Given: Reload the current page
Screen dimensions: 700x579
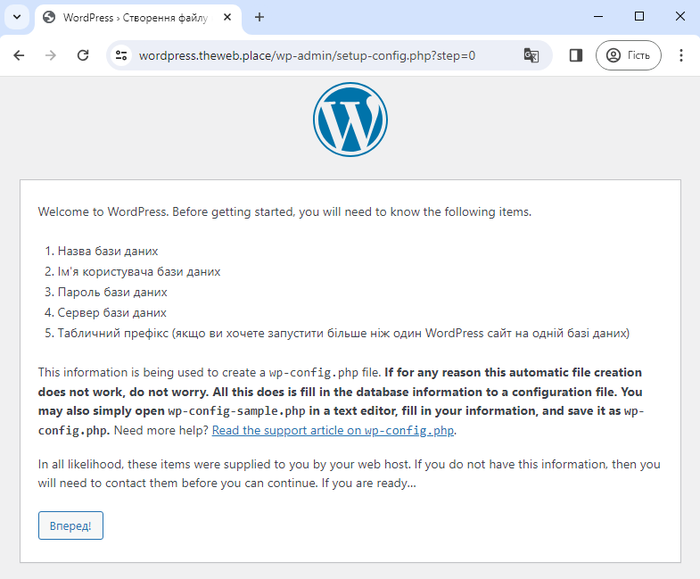Looking at the screenshot, I should [x=83, y=55].
